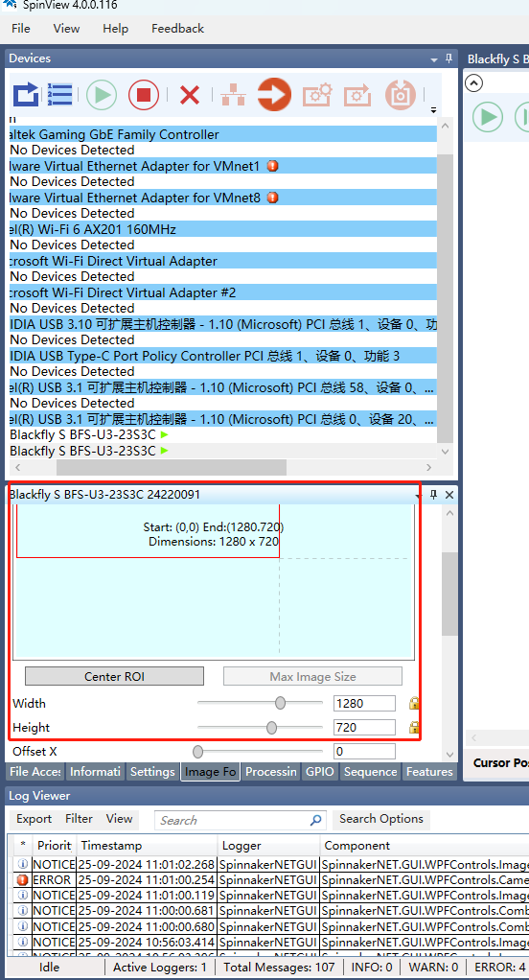
Task: Toggle the Height lock icon
Action: (x=413, y=727)
